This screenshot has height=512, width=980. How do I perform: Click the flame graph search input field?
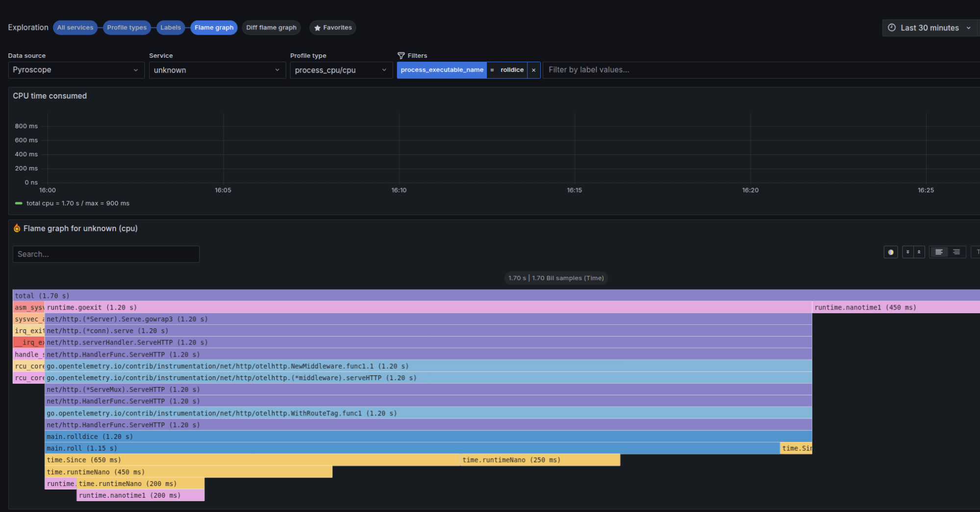point(105,254)
